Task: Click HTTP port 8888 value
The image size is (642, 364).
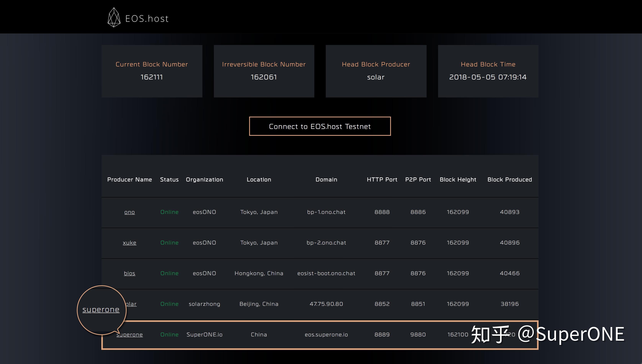Action: pos(382,212)
